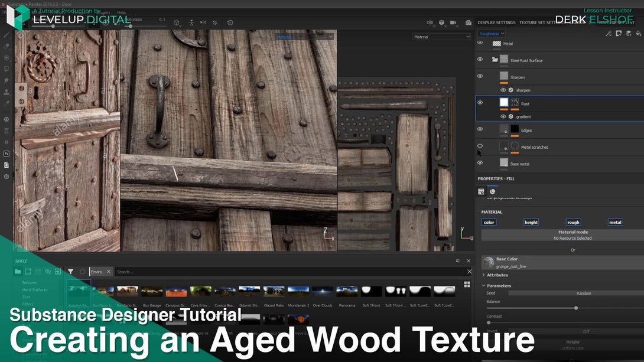Adjust the Balance slider handle
The image size is (644, 362).
[576, 308]
